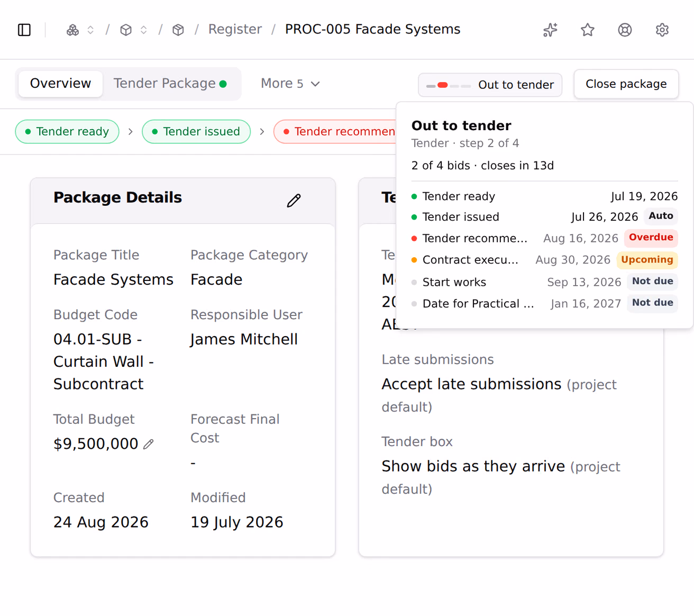
Task: Expand the More 5 dropdown
Action: (290, 84)
